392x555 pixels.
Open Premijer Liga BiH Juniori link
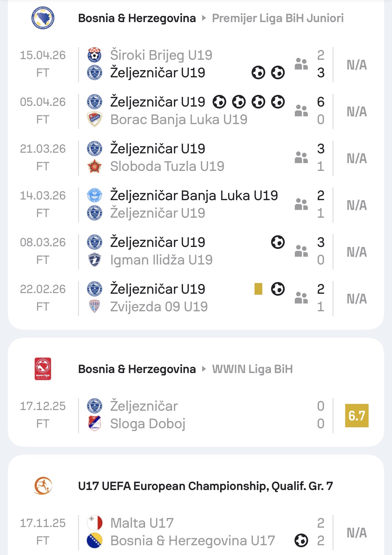[x=278, y=18]
